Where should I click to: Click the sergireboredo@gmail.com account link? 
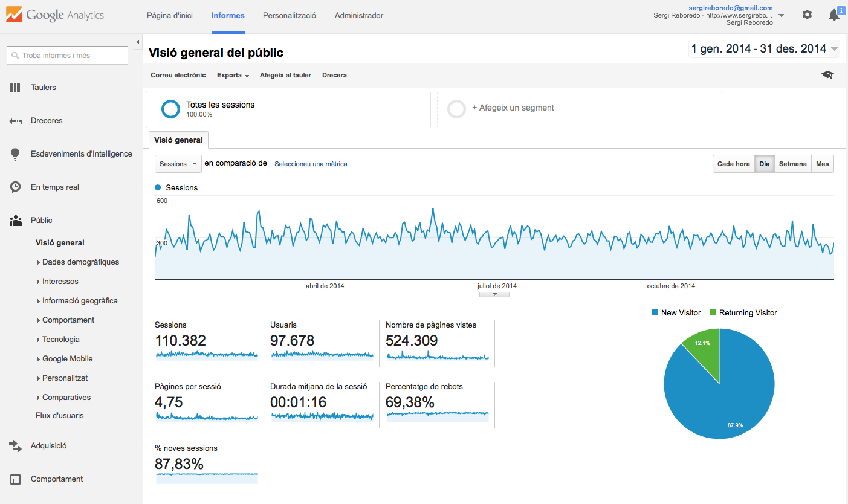point(731,8)
